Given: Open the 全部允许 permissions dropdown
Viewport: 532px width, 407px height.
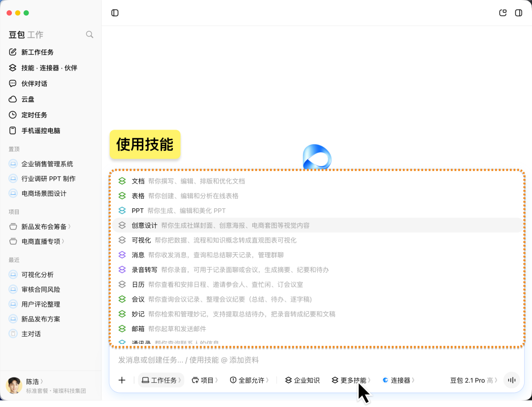Looking at the screenshot, I should [x=249, y=380].
